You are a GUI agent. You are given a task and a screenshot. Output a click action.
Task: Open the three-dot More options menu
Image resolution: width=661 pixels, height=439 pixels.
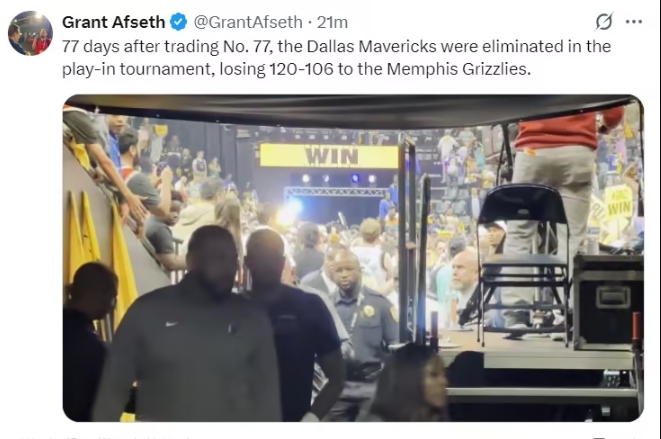tap(634, 22)
